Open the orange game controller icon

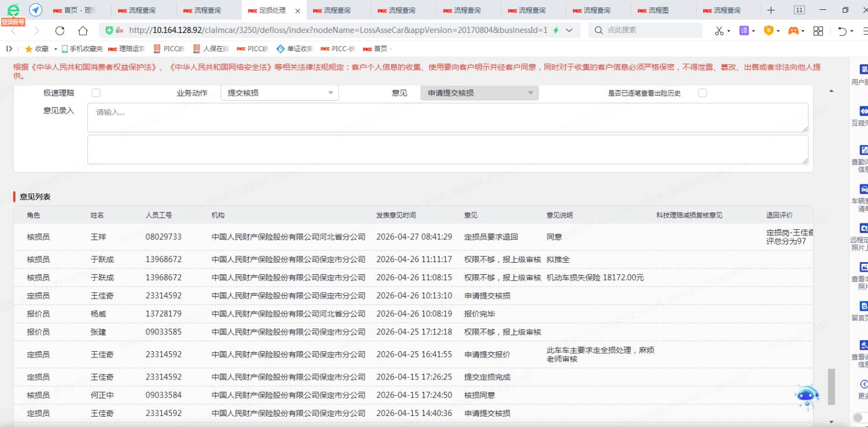click(793, 31)
